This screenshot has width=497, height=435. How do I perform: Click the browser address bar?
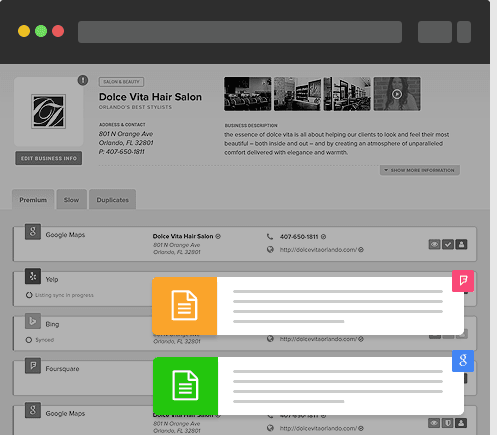[x=240, y=32]
